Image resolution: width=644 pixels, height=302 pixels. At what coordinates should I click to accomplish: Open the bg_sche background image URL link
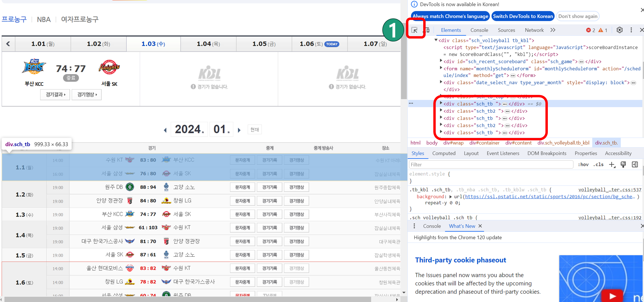pos(550,196)
